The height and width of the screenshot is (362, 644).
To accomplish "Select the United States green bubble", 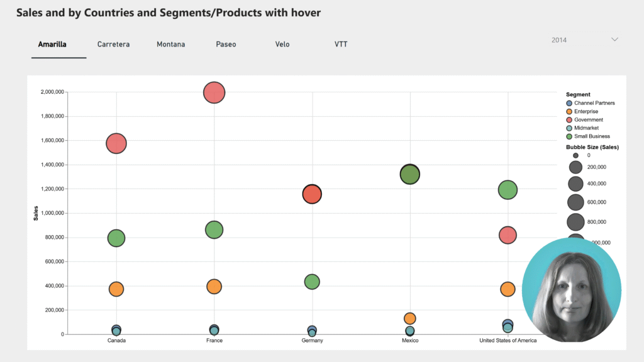I will tap(508, 190).
